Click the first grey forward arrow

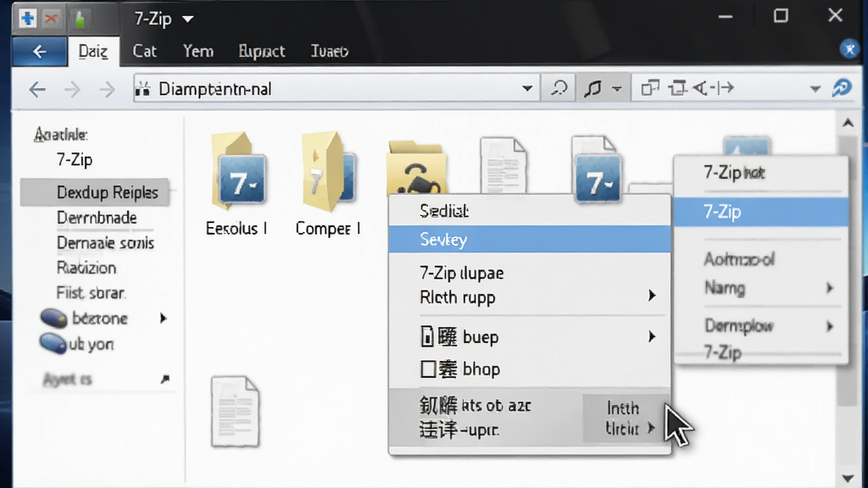pos(72,89)
